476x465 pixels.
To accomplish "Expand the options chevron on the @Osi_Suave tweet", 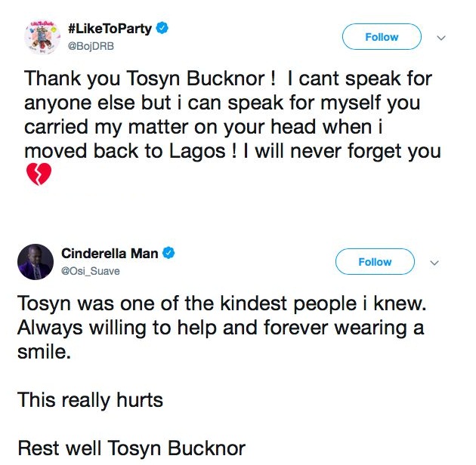I will (434, 263).
